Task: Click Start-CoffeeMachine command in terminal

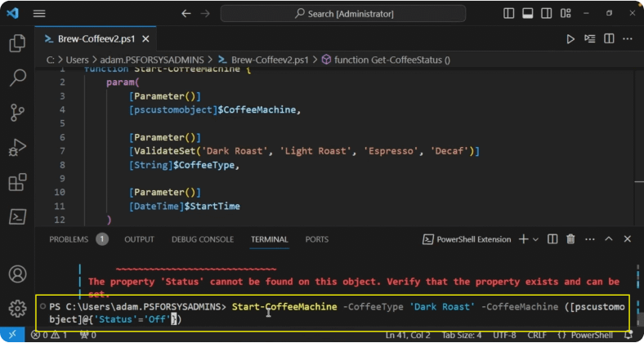Action: coord(284,307)
